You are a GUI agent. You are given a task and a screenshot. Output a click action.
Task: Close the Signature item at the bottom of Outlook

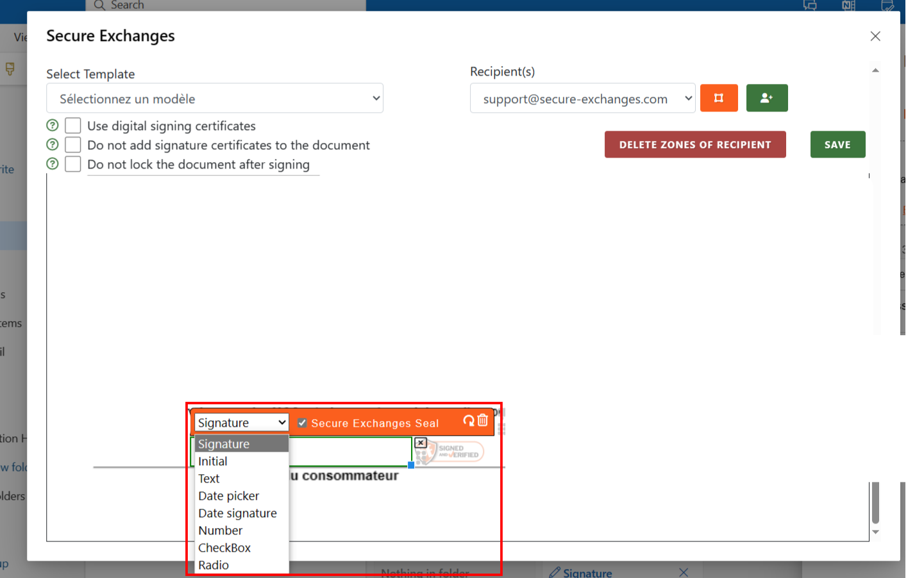click(x=684, y=572)
